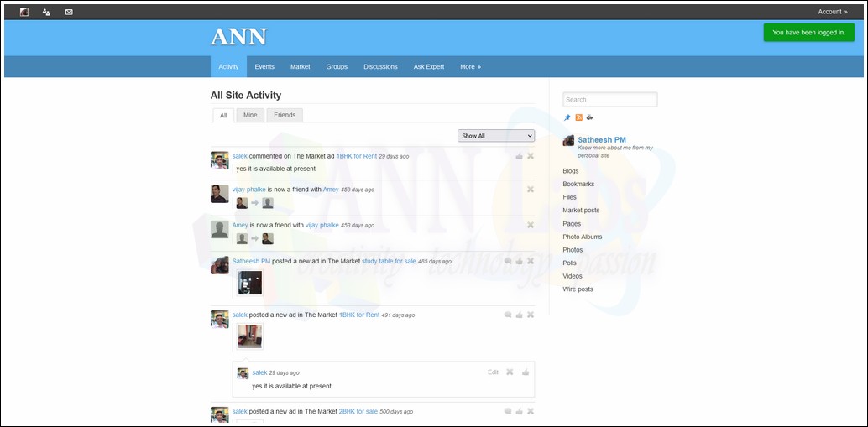The height and width of the screenshot is (427, 868).
Task: Like salek's comment on 1BHK for Rent ad
Action: [519, 156]
